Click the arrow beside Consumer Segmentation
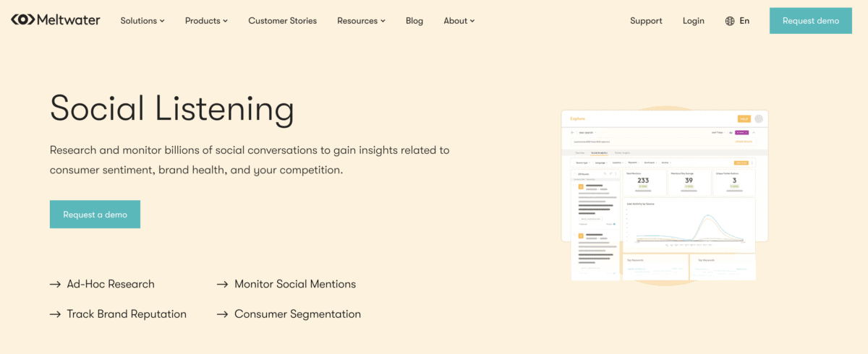Screen dimensions: 868x354 pos(223,314)
